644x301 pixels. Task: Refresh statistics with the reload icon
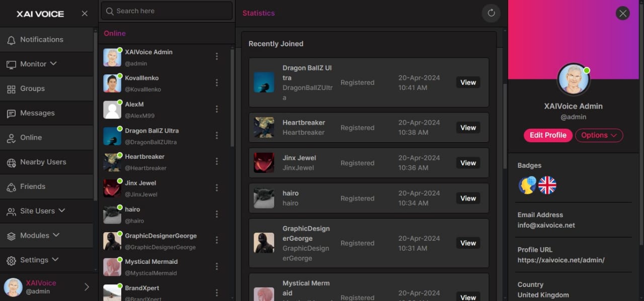pyautogui.click(x=491, y=13)
